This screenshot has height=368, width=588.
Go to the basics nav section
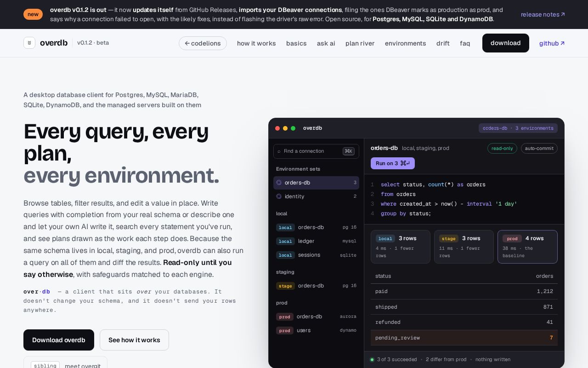pos(296,43)
